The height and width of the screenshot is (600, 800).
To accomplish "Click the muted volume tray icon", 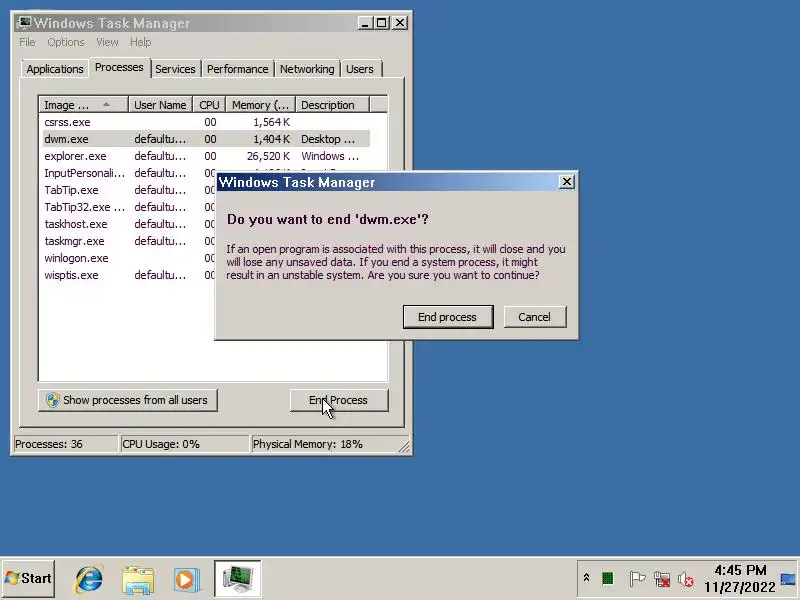I will (686, 579).
